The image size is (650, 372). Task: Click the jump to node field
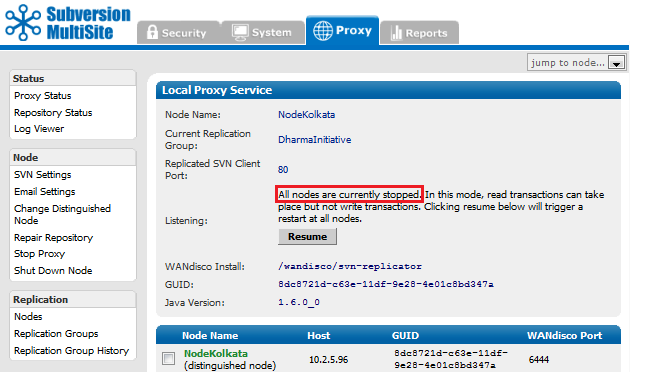(x=576, y=62)
